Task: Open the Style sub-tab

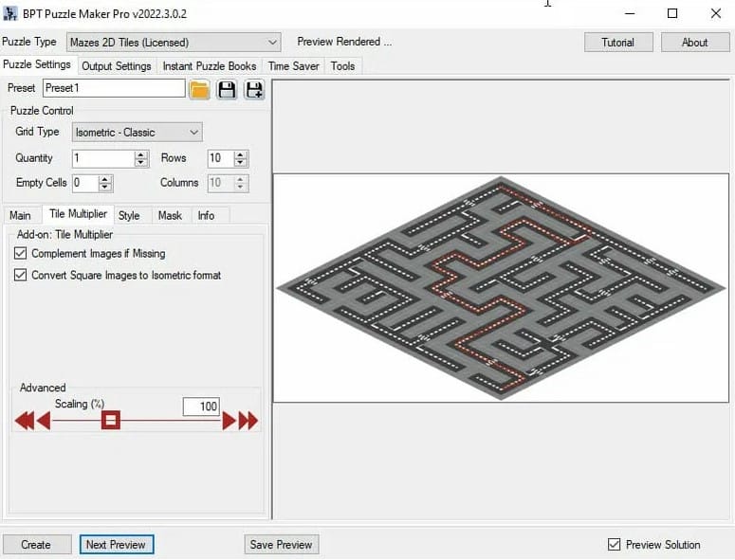Action: [x=128, y=216]
